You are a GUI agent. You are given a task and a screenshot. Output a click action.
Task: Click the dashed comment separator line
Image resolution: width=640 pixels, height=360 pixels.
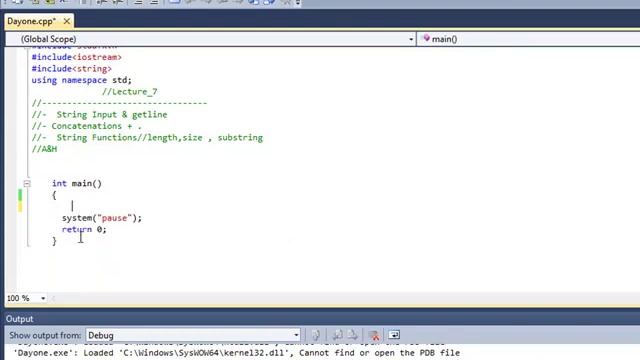point(119,103)
